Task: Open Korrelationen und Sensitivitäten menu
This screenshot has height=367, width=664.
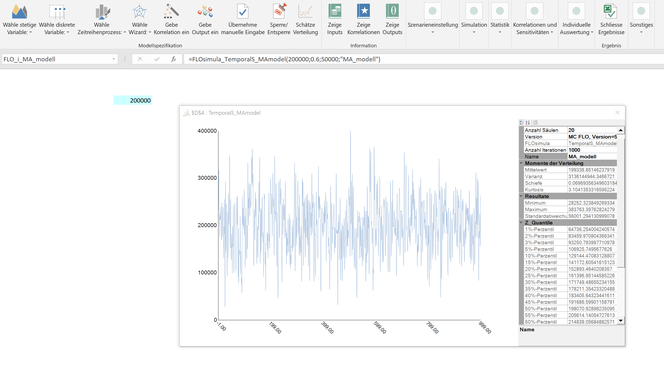Action: click(x=534, y=19)
